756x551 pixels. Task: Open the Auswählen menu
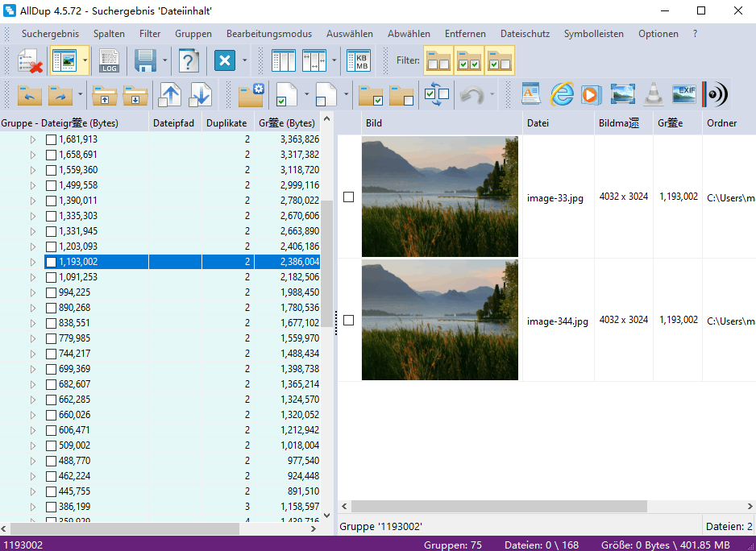point(350,34)
